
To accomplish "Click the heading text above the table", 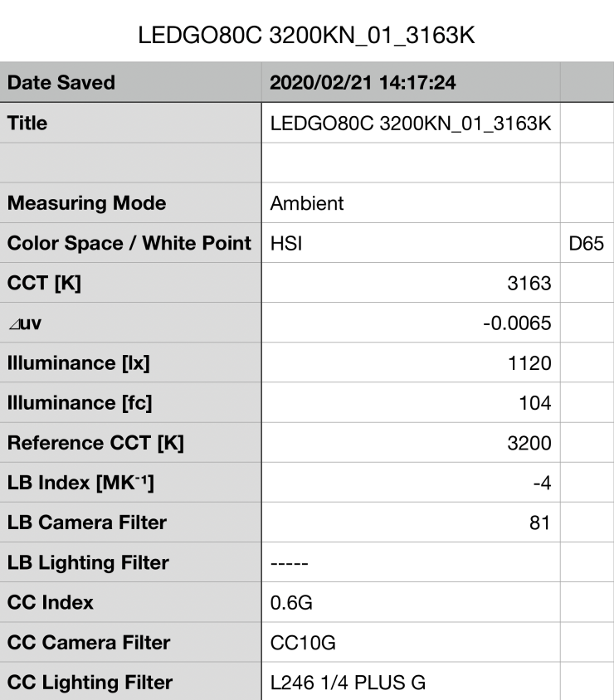I will (x=307, y=37).
